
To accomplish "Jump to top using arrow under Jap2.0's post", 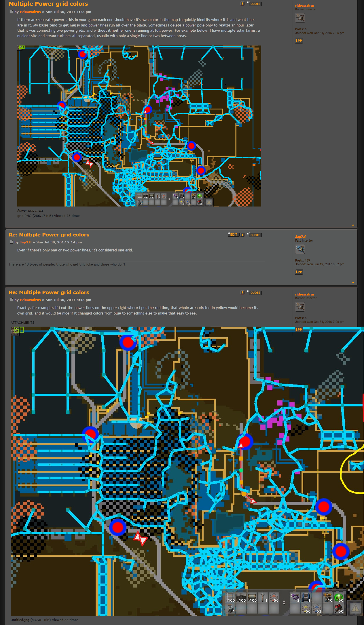I will pos(353,283).
